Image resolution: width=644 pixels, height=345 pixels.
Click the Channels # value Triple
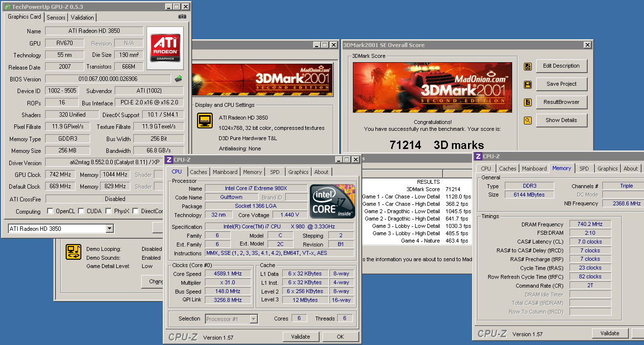coord(623,186)
